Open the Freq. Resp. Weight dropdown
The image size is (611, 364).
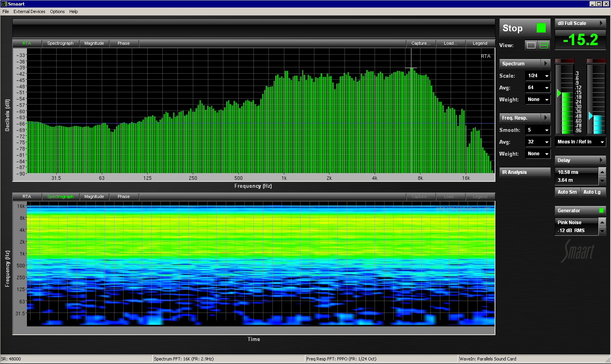[x=538, y=154]
